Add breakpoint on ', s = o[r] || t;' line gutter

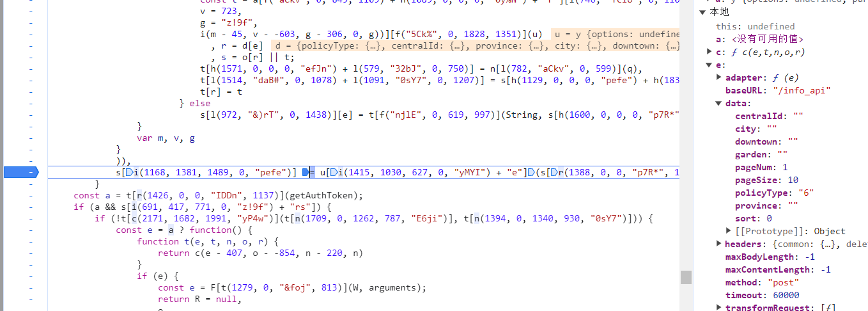[x=29, y=57]
